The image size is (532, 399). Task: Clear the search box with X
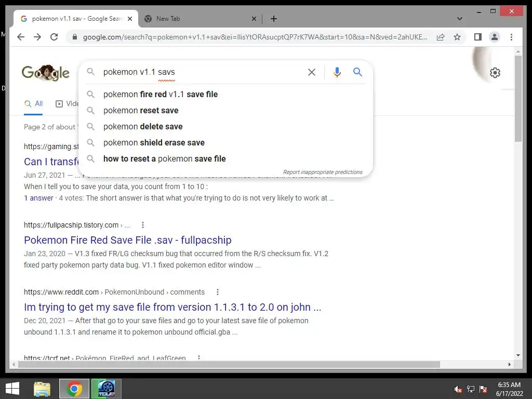point(312,72)
